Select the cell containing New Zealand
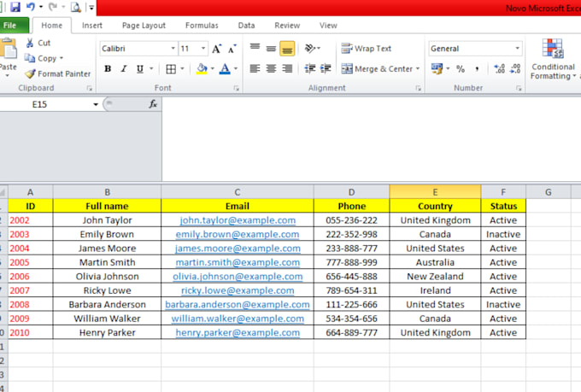 click(x=435, y=277)
